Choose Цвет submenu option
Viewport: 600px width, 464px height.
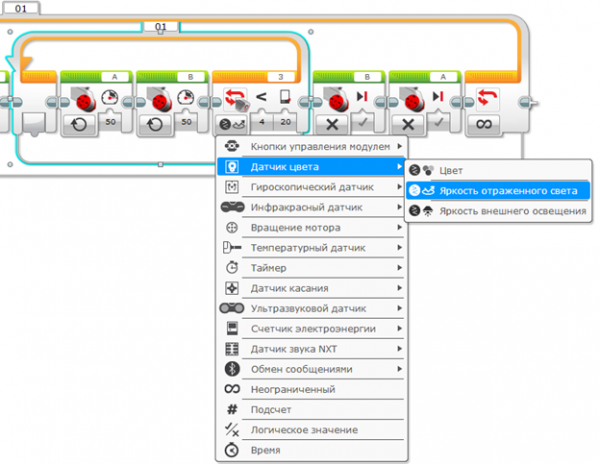498,171
